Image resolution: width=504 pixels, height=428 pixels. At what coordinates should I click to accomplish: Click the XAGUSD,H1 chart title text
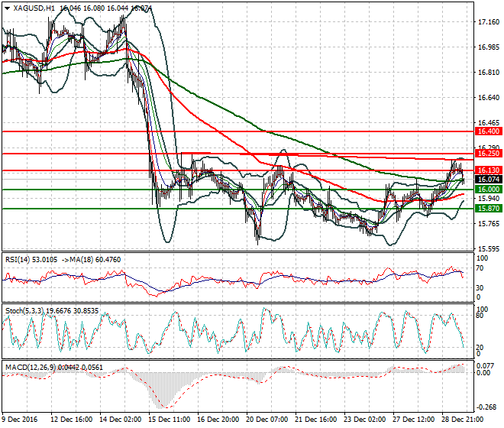pyautogui.click(x=34, y=8)
